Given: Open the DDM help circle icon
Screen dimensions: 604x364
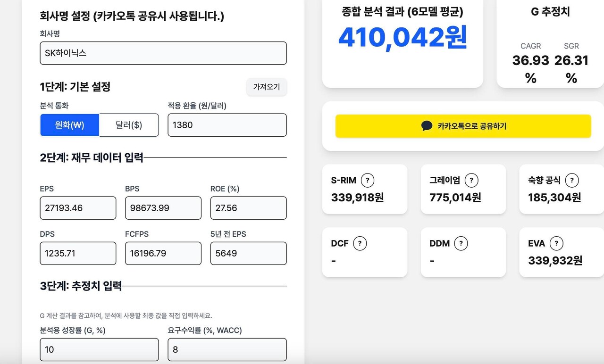Looking at the screenshot, I should click(x=460, y=243).
